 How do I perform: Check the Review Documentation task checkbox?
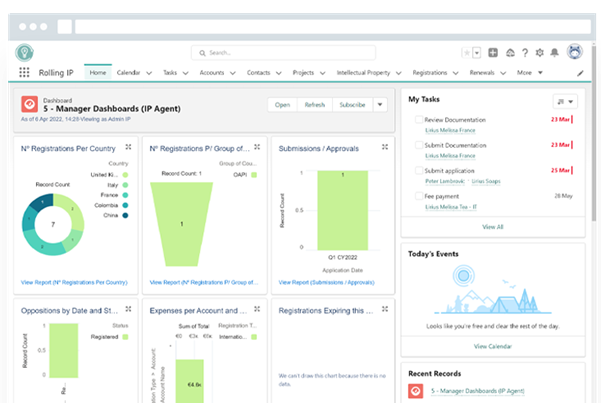tap(419, 119)
